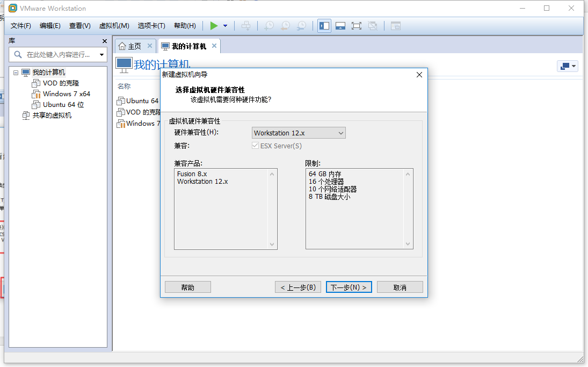Open the snapshot manager icon

pyautogui.click(x=301, y=26)
